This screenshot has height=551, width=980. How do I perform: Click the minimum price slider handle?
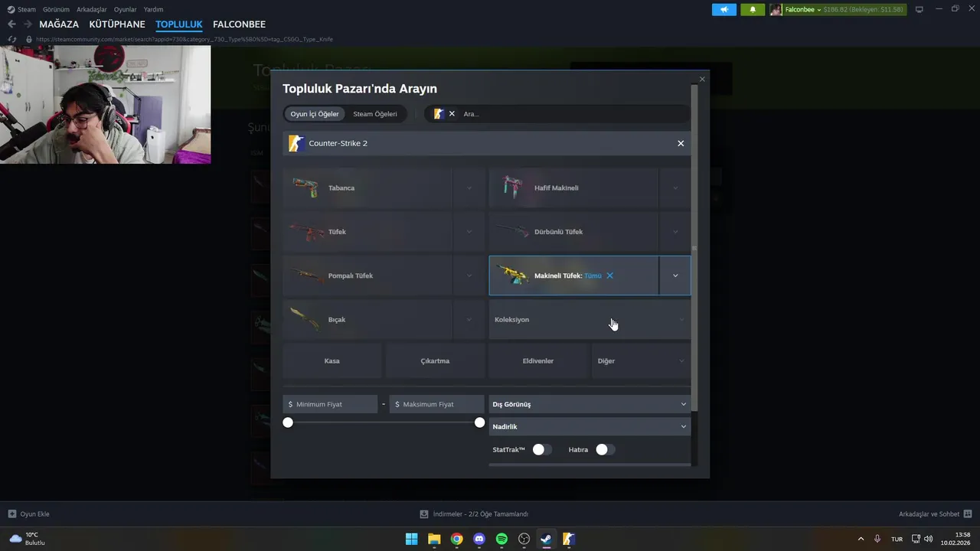pos(288,422)
